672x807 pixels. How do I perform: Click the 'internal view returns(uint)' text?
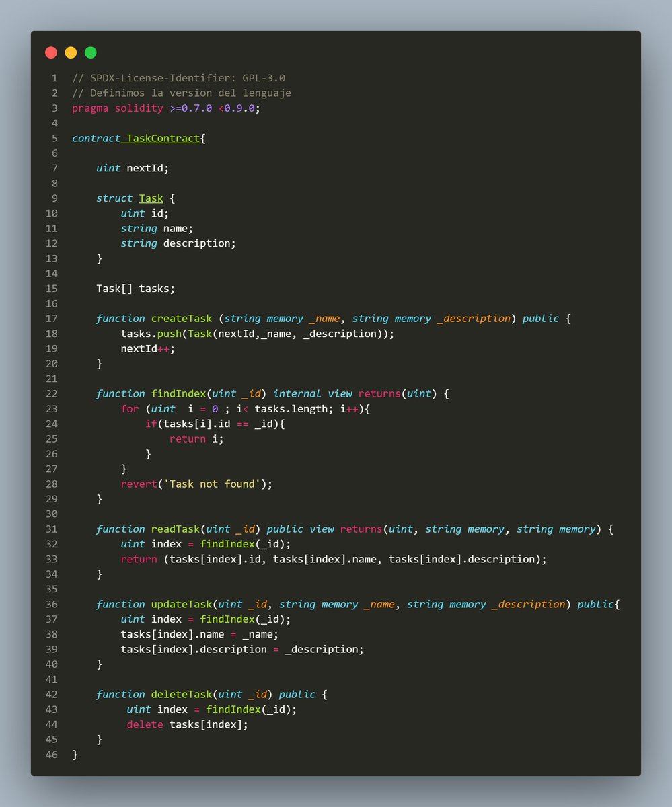[x=356, y=393]
